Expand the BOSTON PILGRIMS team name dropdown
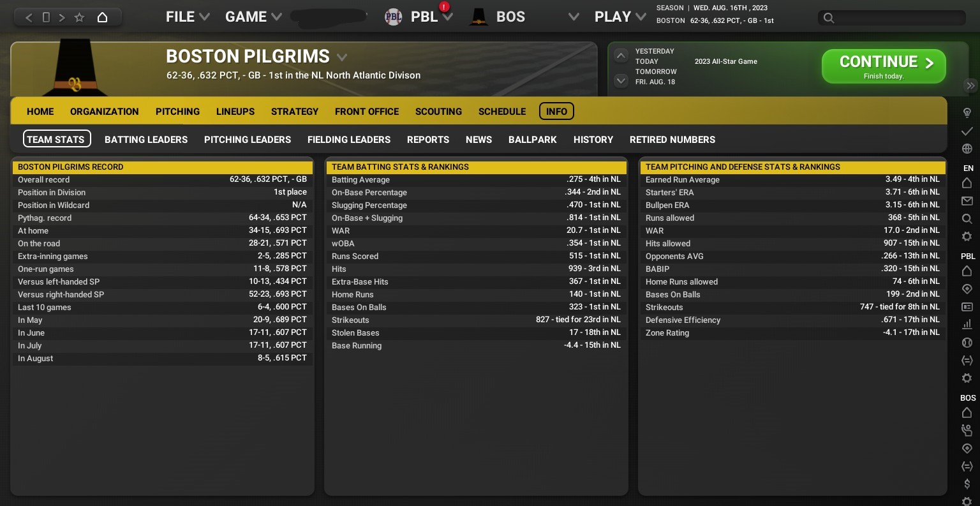Viewport: 980px width, 506px height. point(342,57)
